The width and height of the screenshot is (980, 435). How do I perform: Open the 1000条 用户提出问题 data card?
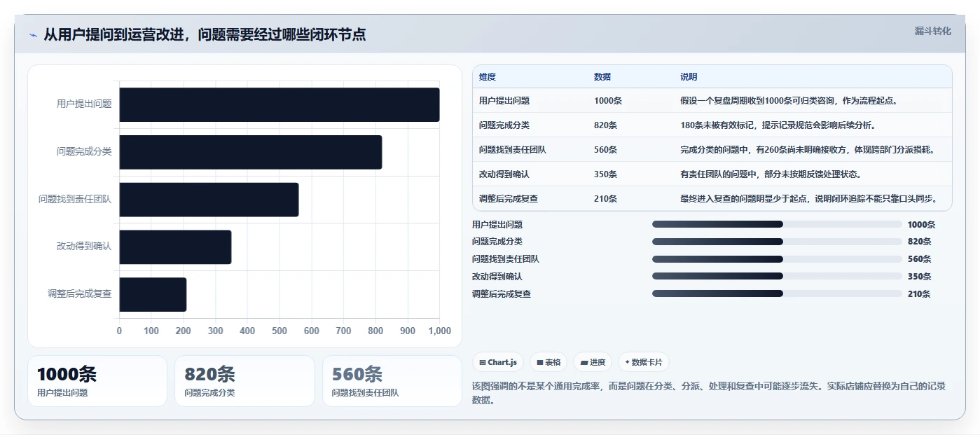click(97, 381)
